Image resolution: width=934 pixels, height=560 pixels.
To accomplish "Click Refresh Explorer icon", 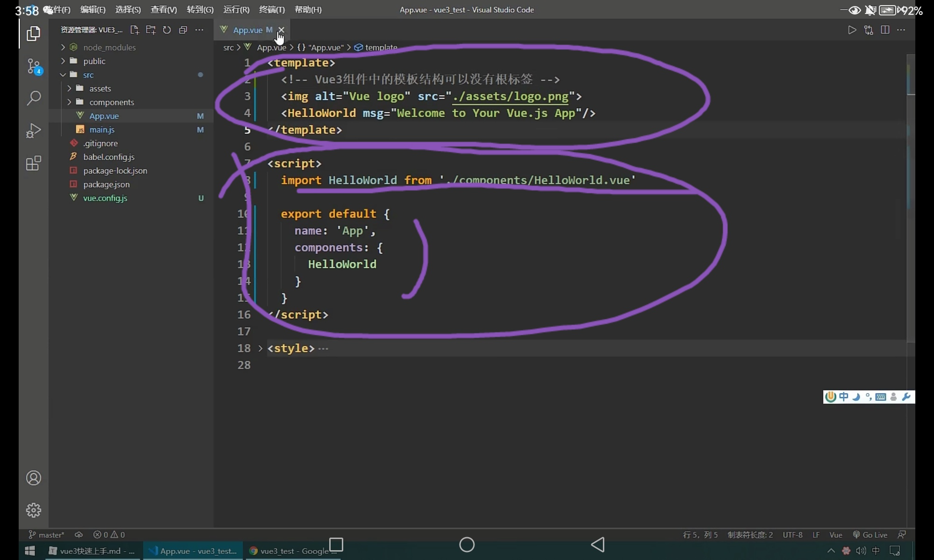I will click(167, 30).
